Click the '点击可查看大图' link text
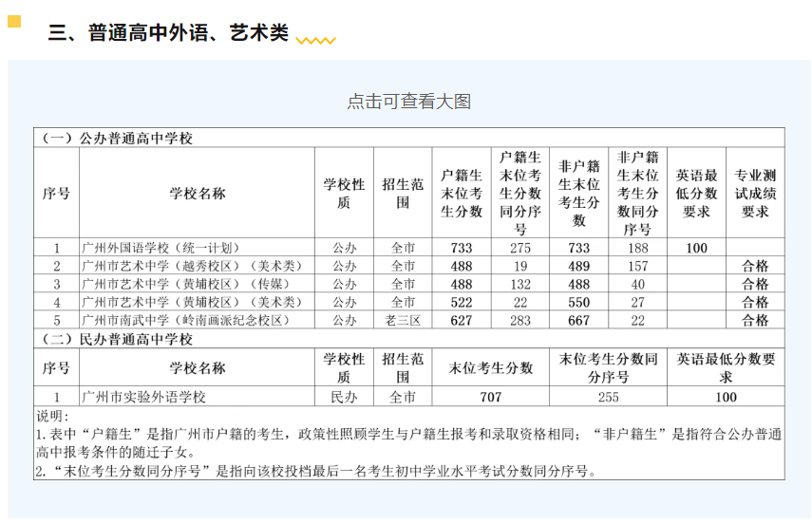812x523 pixels. pyautogui.click(x=408, y=102)
